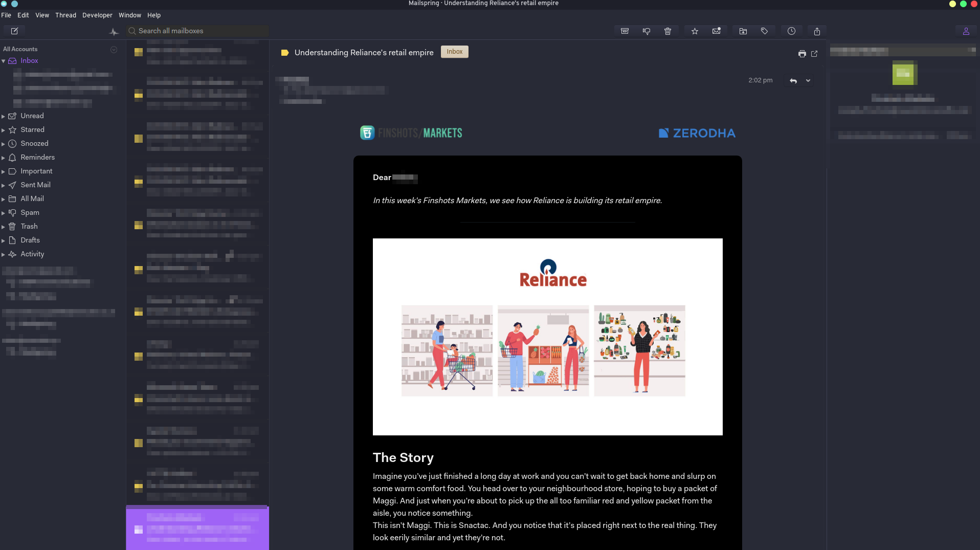Viewport: 980px width, 550px height.
Task: Move the email to trash
Action: click(x=667, y=31)
